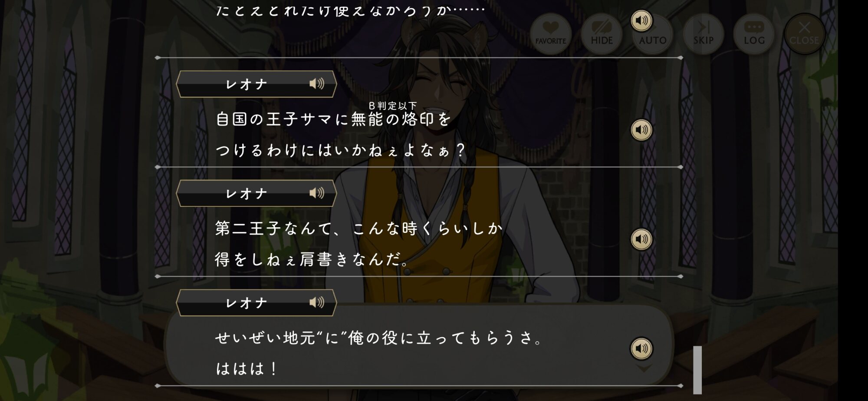
Task: Select the 得をしねぇ肩書きなんだ log entry
Action: pos(312,259)
